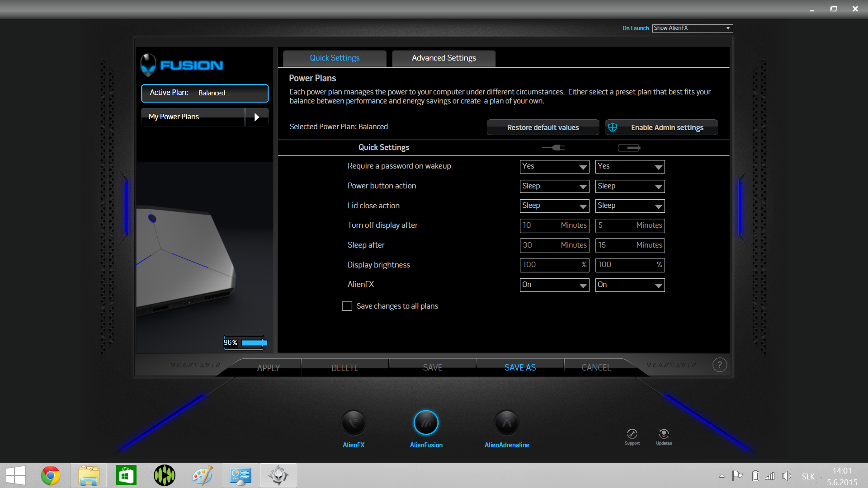
Task: Open the Support icon
Action: pyautogui.click(x=632, y=434)
